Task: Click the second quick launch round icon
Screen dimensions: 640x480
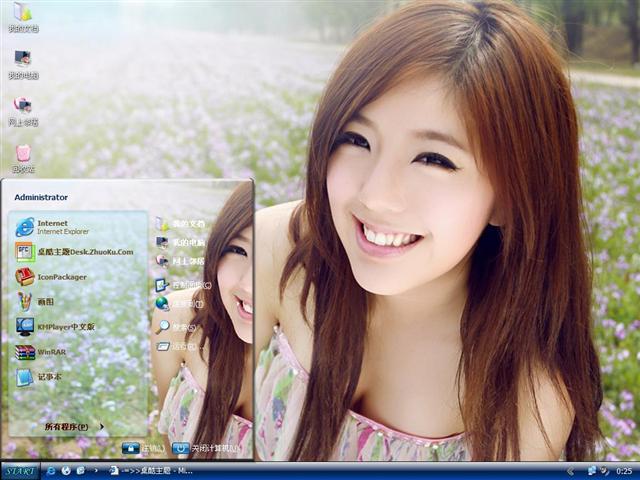Action: (x=66, y=471)
